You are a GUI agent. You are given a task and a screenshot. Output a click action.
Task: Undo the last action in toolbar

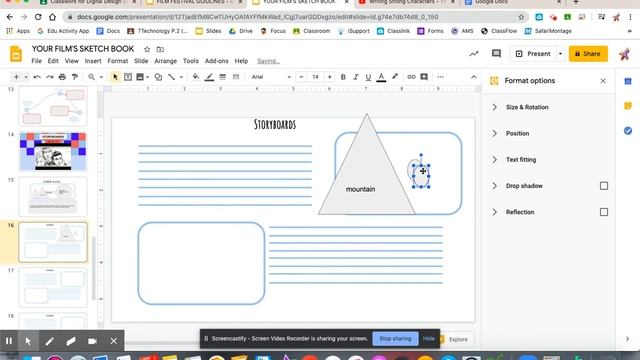[x=37, y=77]
